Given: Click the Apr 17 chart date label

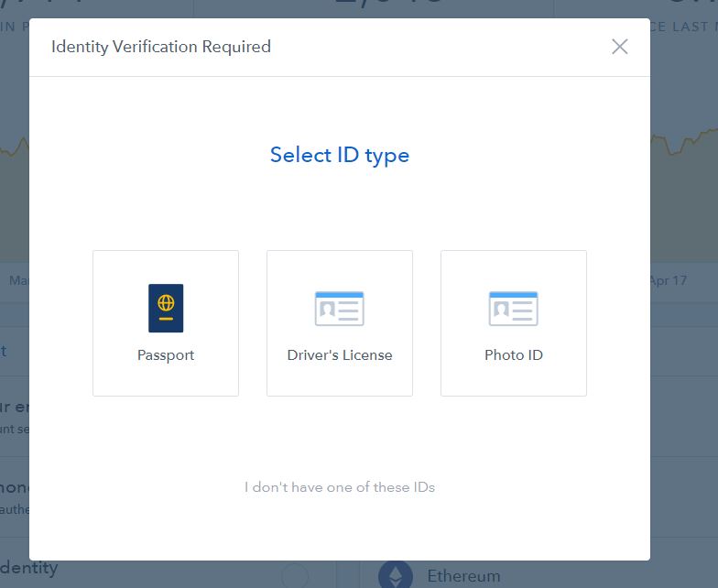Looking at the screenshot, I should (x=669, y=280).
